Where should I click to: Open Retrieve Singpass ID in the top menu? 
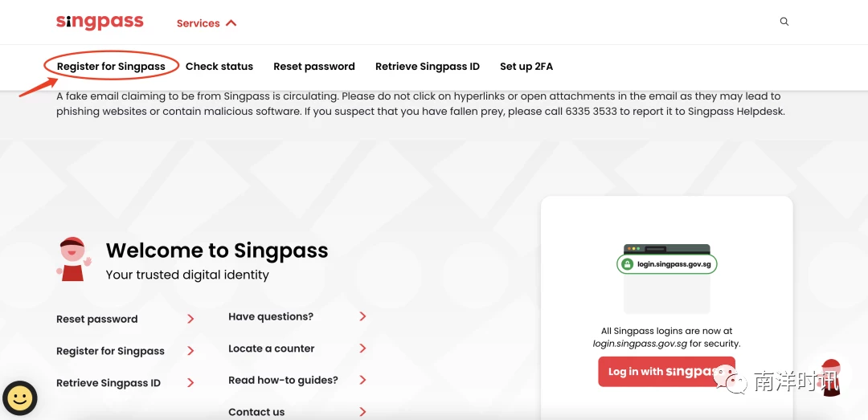[x=428, y=67]
